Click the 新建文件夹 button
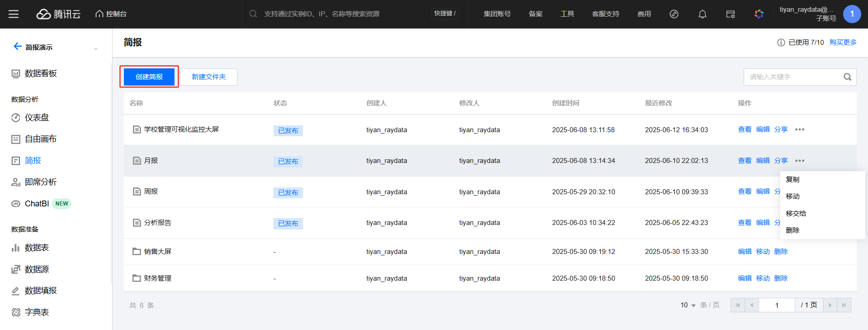868x330 pixels. (x=208, y=77)
